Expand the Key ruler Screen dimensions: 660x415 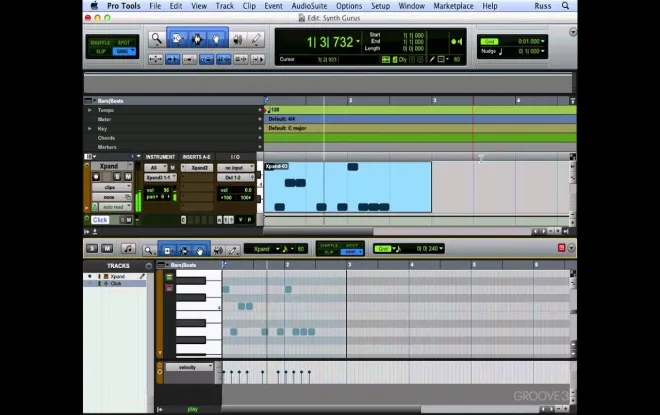(x=89, y=128)
